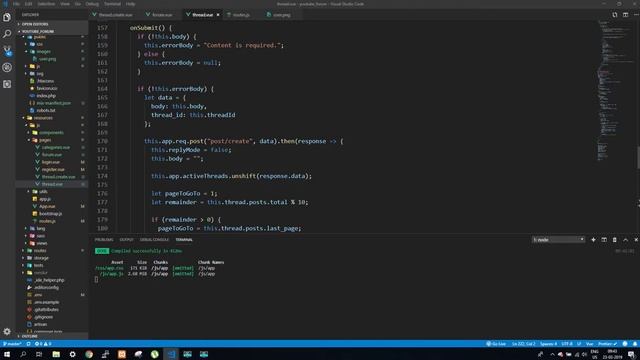Viewport: 640px width, 360px height.
Task: Switch to thread.create.vue editor tab
Action: point(116,15)
